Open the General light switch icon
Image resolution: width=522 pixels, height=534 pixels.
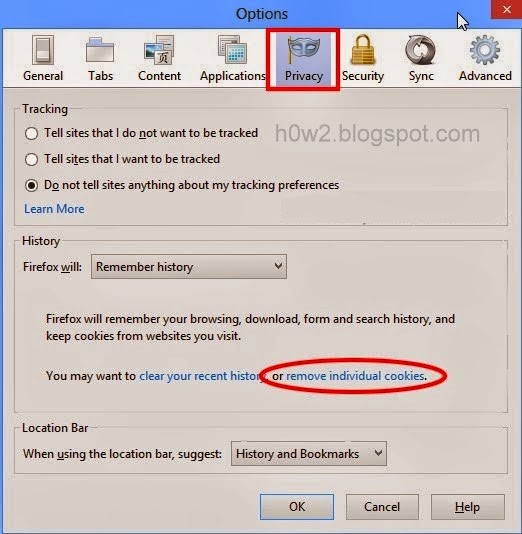pos(43,50)
